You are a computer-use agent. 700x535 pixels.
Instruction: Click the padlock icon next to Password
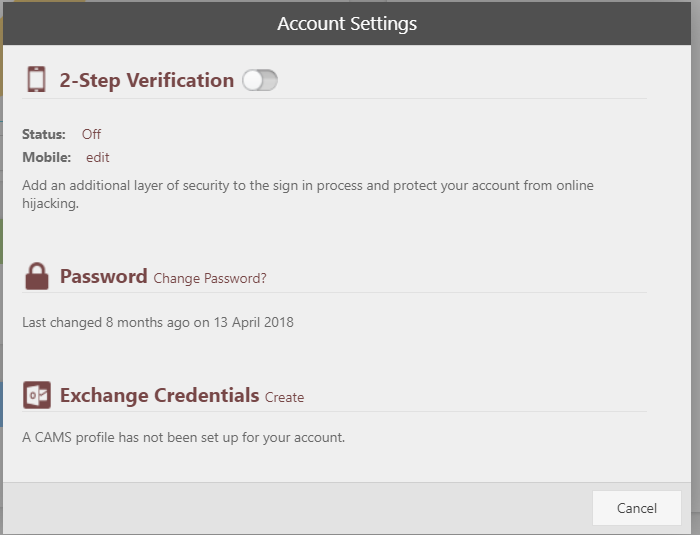point(37,277)
